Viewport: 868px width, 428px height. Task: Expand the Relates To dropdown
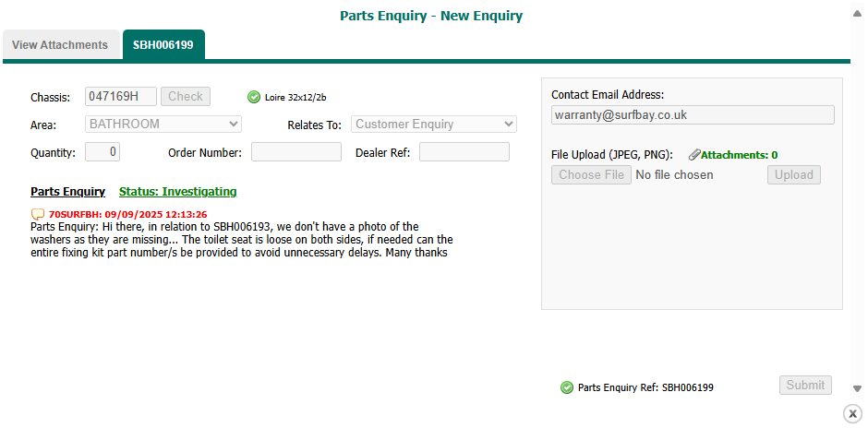tap(433, 124)
